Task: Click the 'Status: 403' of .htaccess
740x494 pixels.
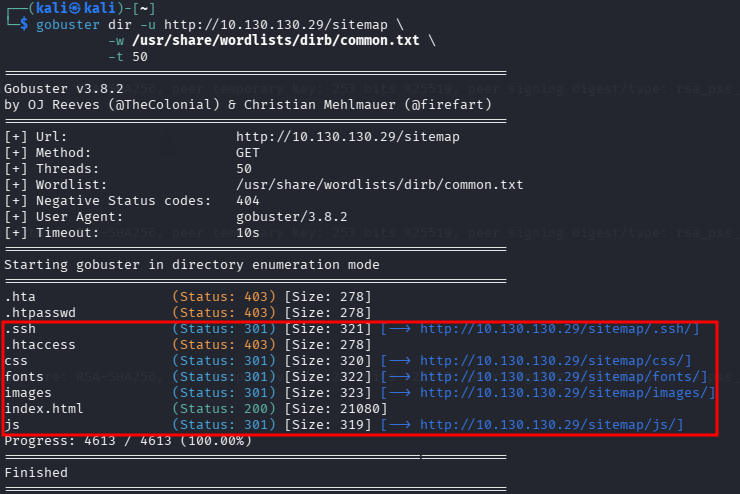Action: click(x=224, y=345)
